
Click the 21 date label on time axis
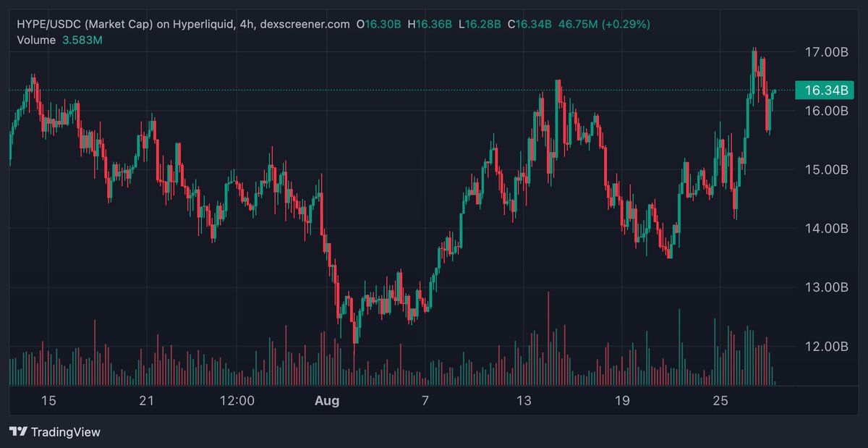click(148, 400)
